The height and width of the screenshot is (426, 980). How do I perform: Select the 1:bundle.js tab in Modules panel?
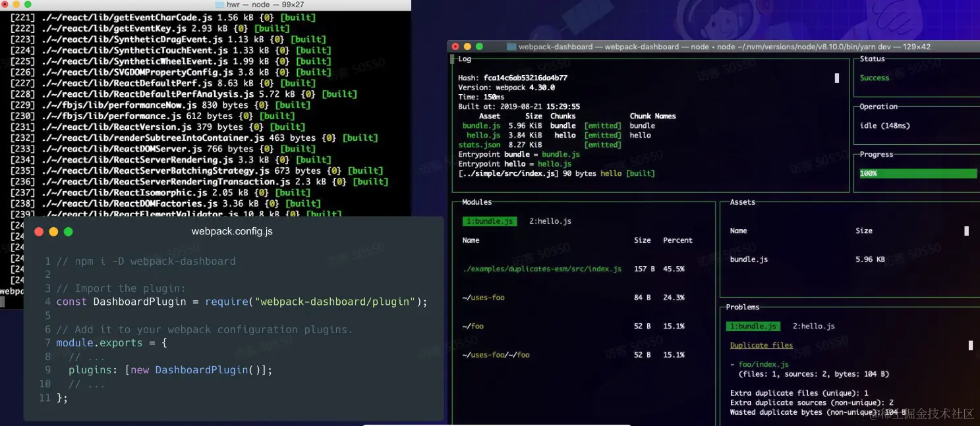(490, 221)
